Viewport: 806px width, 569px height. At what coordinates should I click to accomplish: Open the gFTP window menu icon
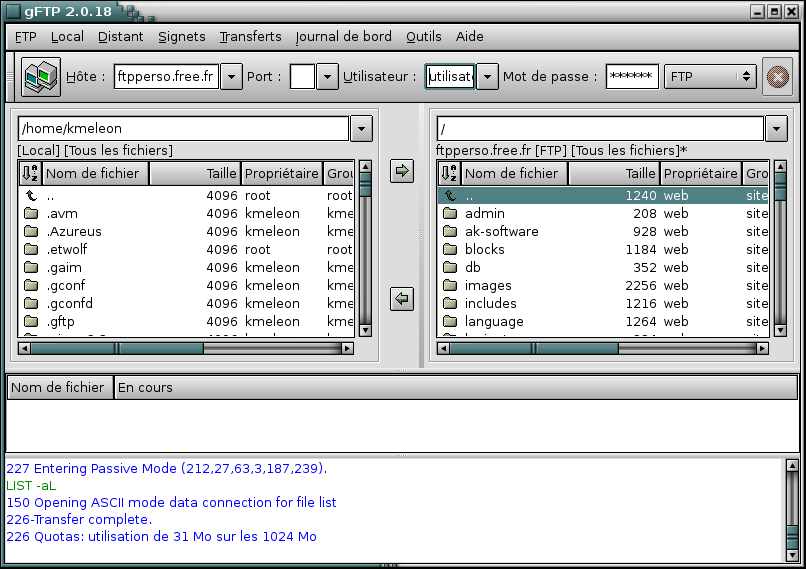coord(13,11)
